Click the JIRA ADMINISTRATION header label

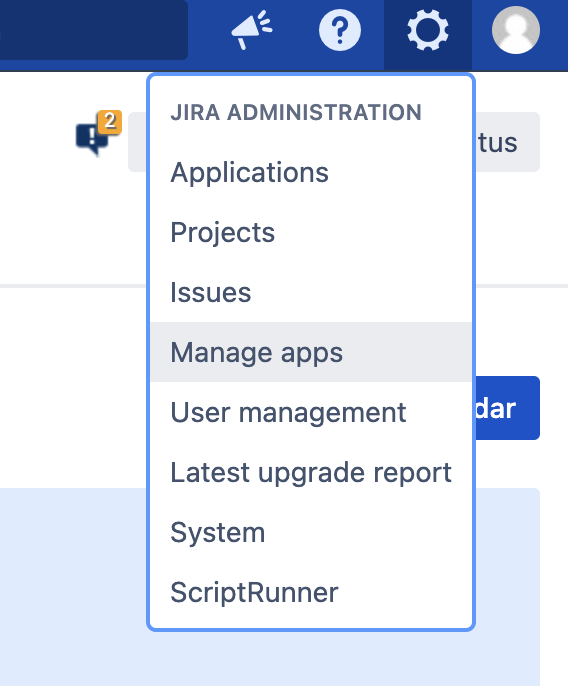coord(296,112)
